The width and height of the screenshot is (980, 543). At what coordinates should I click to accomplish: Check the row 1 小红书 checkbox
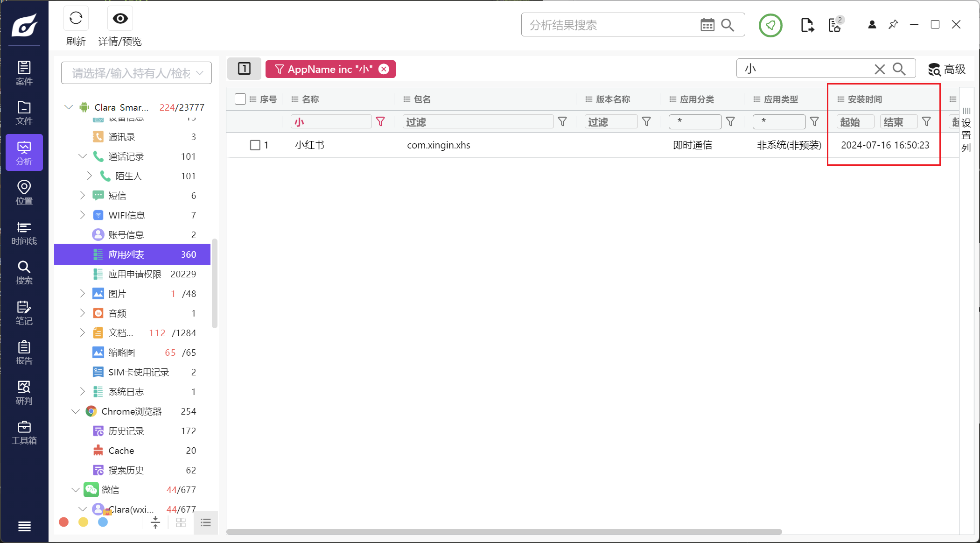[255, 145]
